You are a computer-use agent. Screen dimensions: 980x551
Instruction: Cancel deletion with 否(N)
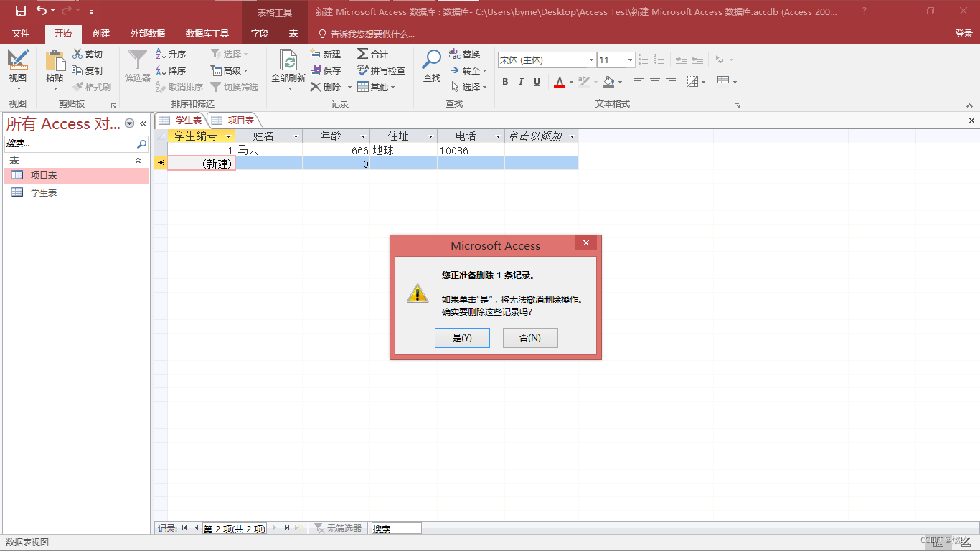pos(530,338)
